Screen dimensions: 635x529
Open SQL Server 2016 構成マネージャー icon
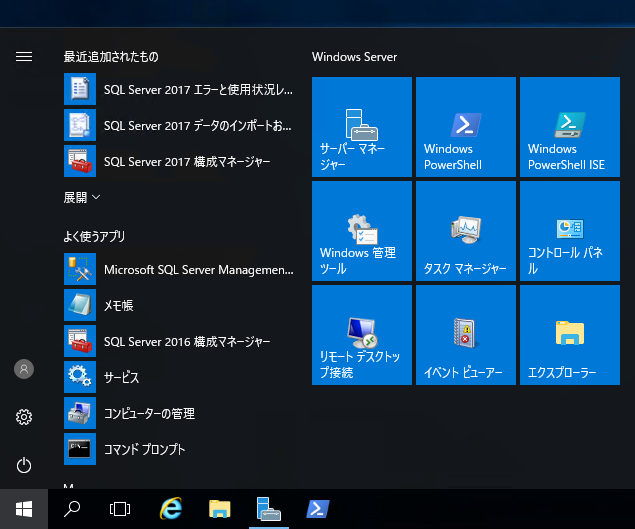pos(80,341)
